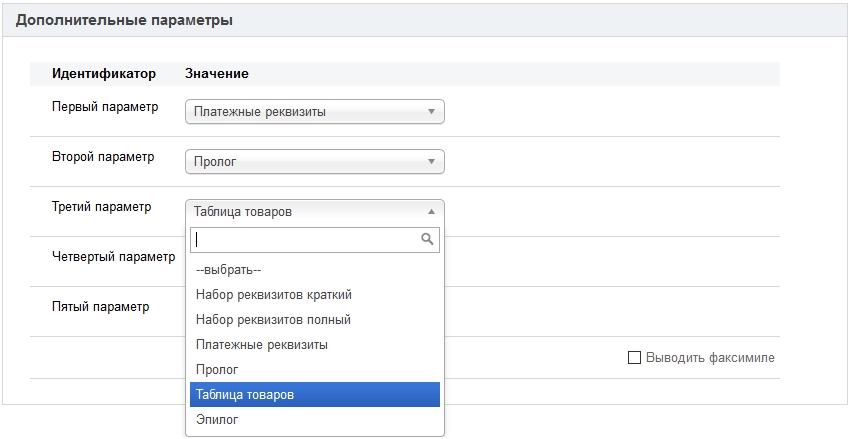The height and width of the screenshot is (439, 851).
Task: Click the Выводить факсимиле label text
Action: 710,358
